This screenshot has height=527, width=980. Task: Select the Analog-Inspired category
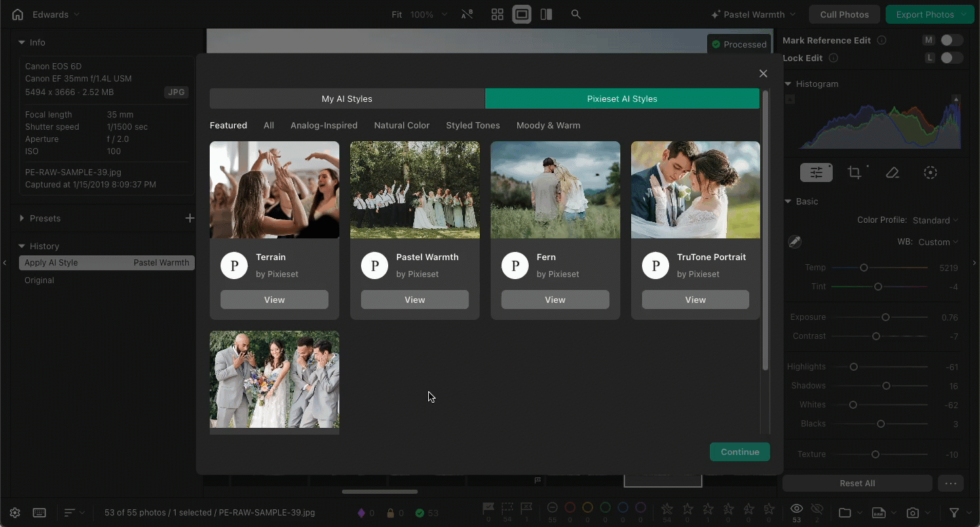[x=324, y=126]
